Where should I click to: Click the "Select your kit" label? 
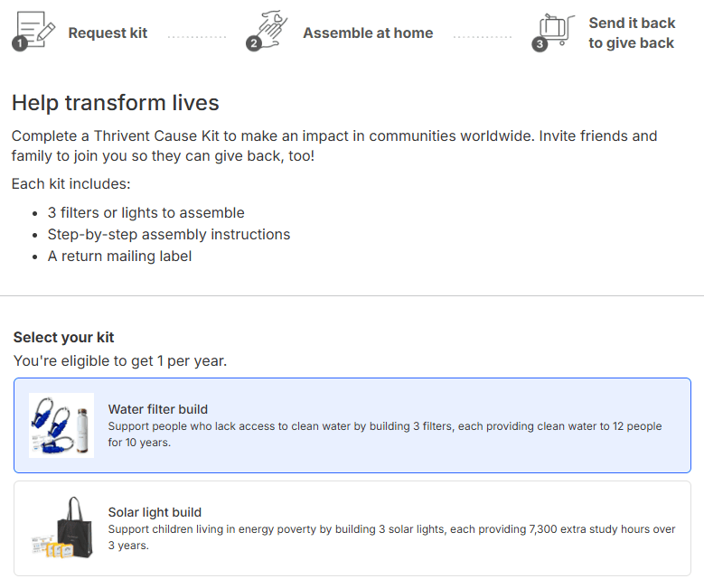coord(64,338)
